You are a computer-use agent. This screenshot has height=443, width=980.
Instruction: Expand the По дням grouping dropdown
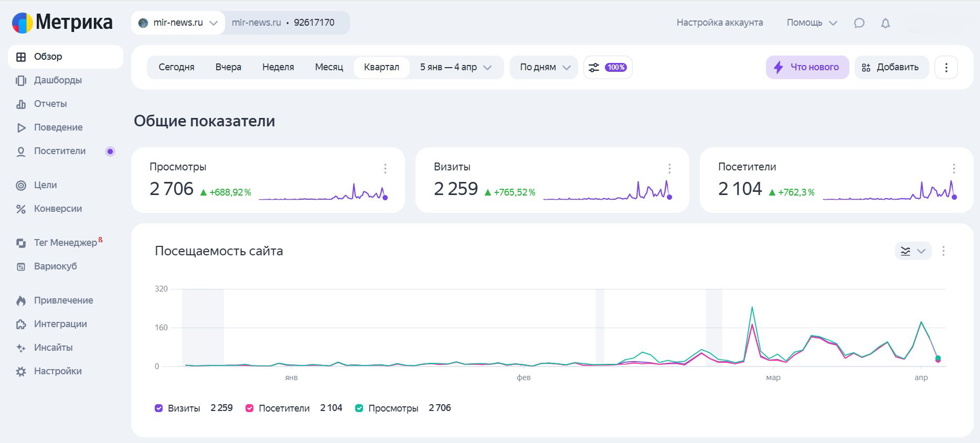point(544,68)
